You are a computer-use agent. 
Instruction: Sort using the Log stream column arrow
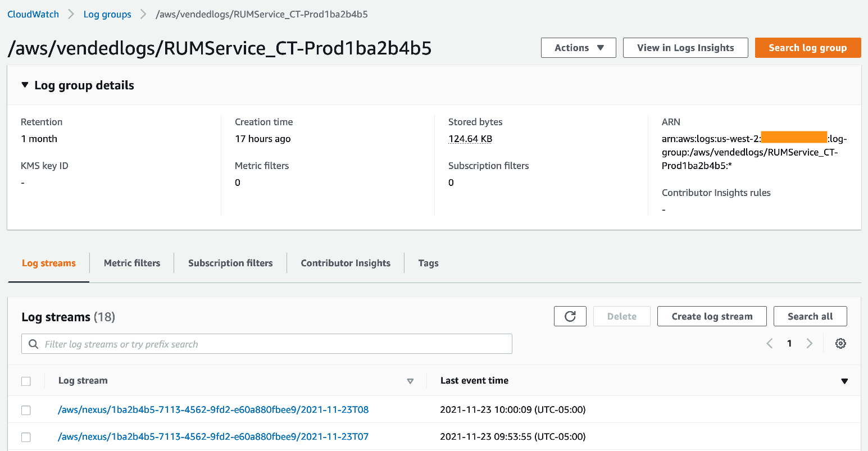tap(410, 381)
